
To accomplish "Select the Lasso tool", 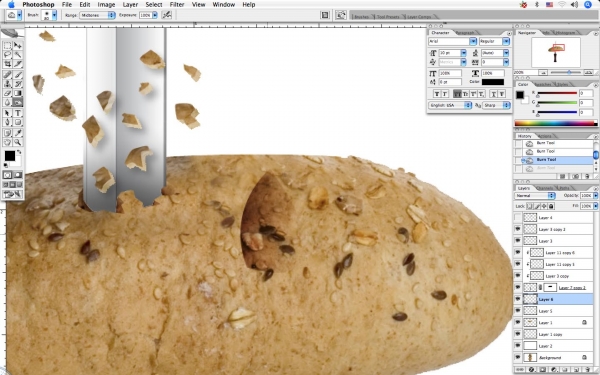I will coord(7,55).
